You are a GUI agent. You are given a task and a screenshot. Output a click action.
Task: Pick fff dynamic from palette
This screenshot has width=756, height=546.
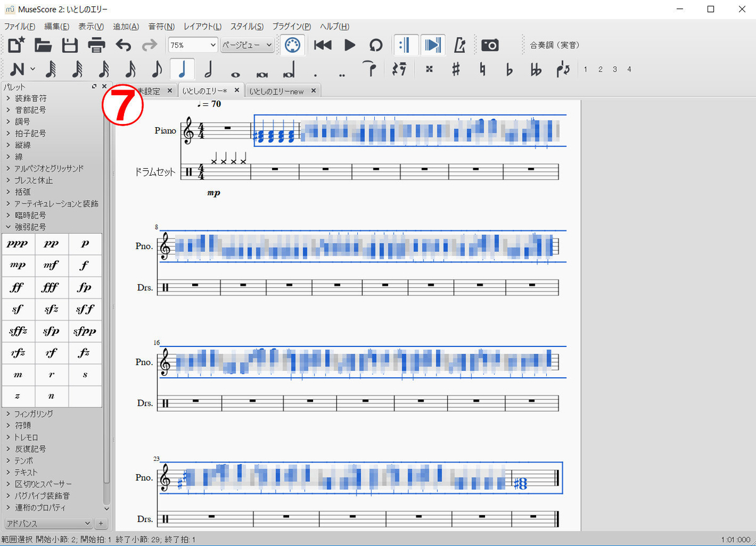click(x=51, y=288)
